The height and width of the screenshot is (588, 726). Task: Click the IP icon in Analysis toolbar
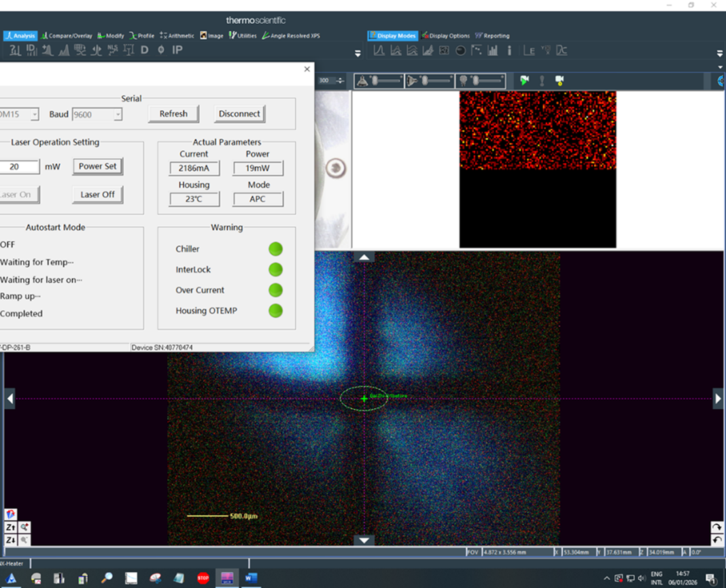177,50
